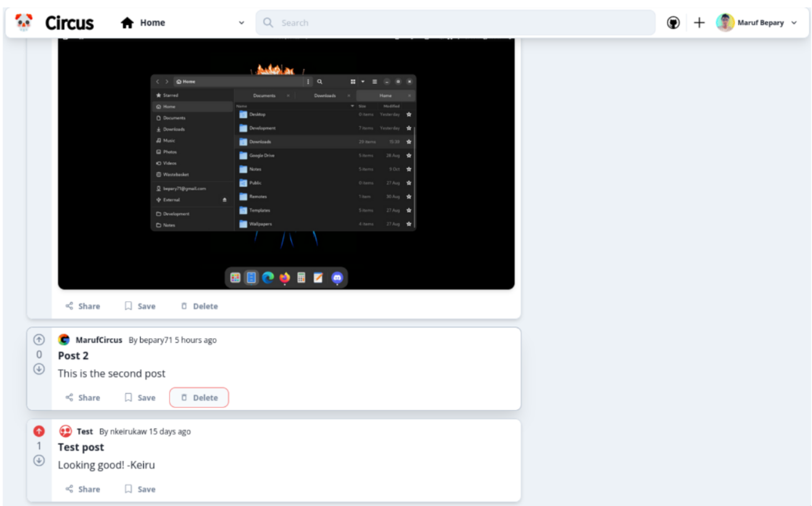Downvote the Post 2 entry

[39, 369]
